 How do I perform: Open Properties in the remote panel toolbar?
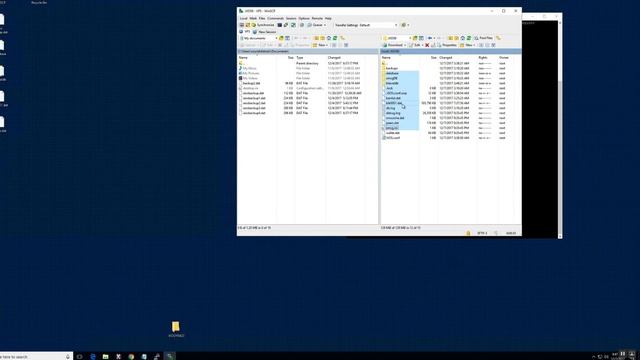(447, 45)
